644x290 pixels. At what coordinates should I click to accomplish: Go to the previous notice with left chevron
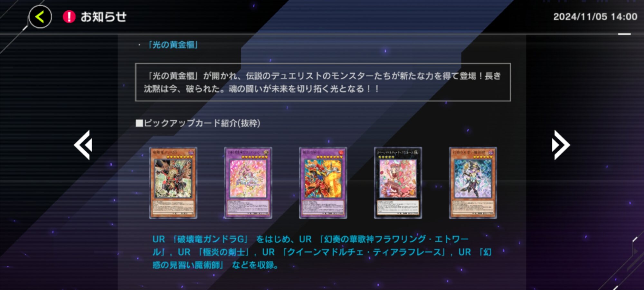(x=83, y=145)
